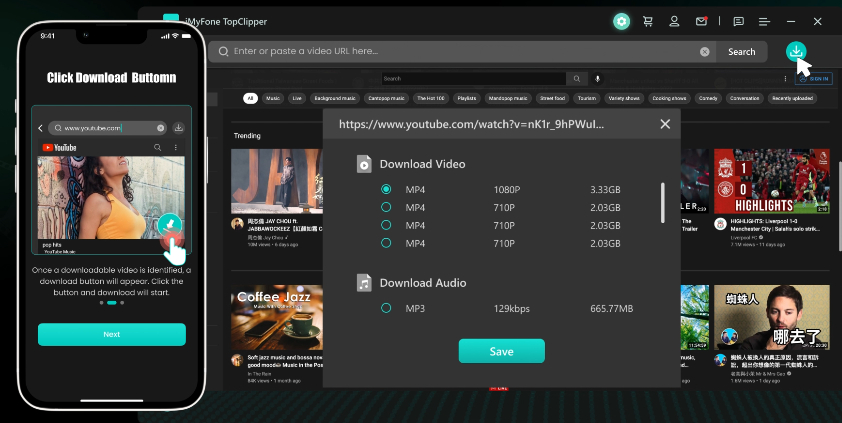Select the Recently uploaded chip

coord(793,98)
